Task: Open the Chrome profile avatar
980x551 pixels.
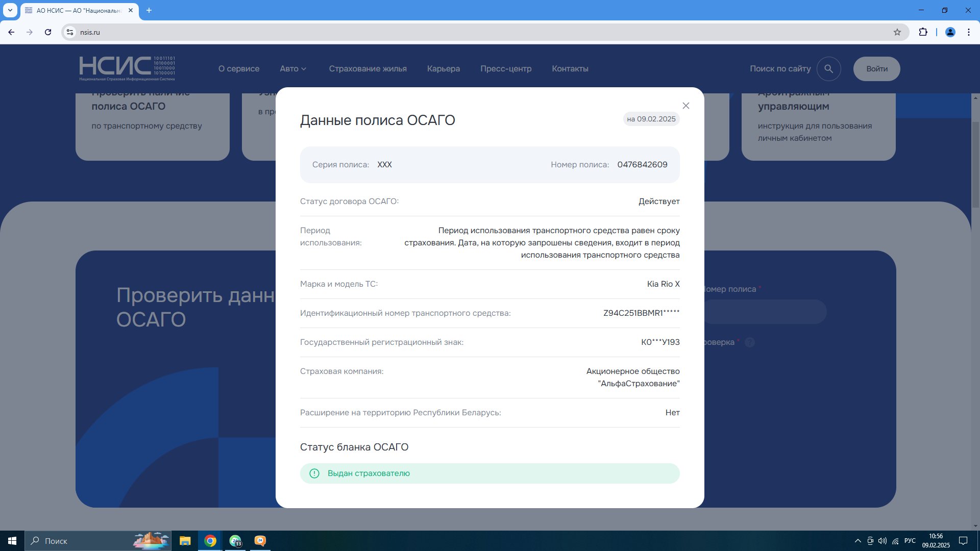Action: (x=950, y=32)
